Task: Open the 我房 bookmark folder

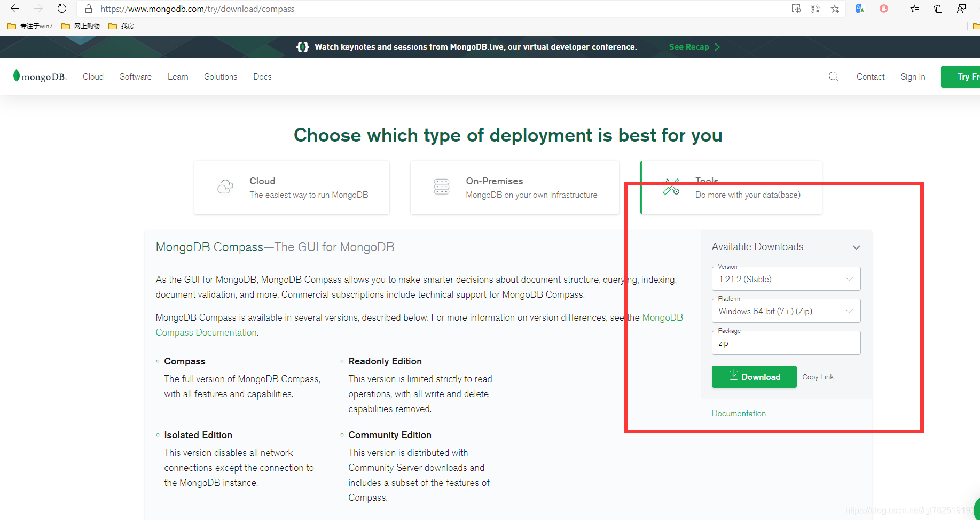Action: 121,26
